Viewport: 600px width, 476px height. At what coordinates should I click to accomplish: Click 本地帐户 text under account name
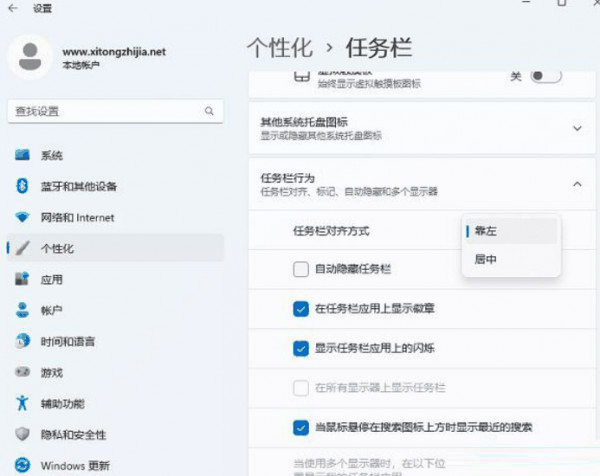coord(81,65)
